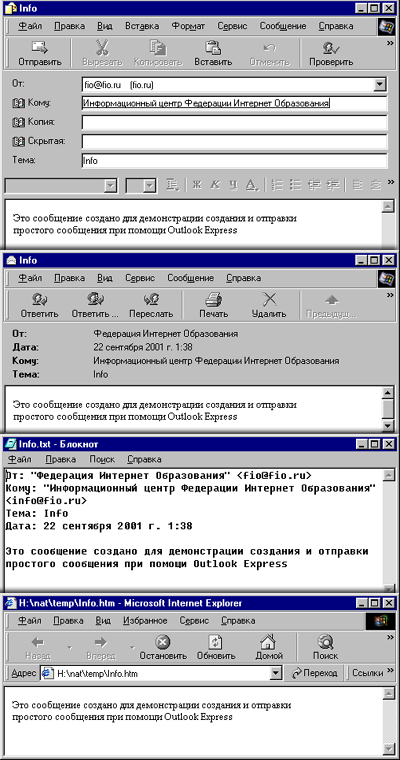Viewport: 400px width, 760px height.
Task: Expand the От sender account dropdown
Action: [x=379, y=85]
